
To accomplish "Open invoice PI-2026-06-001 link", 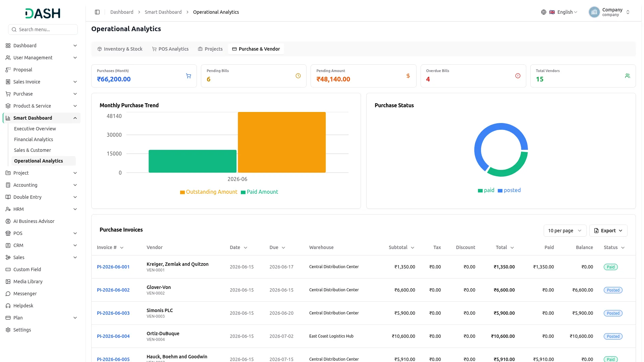I will (113, 267).
